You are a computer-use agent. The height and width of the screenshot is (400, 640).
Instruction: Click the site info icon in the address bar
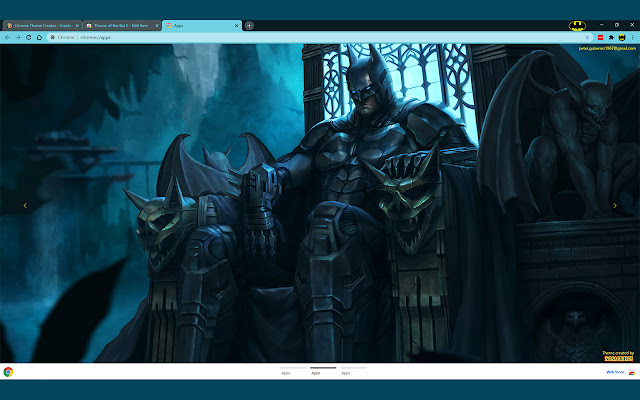point(53,37)
